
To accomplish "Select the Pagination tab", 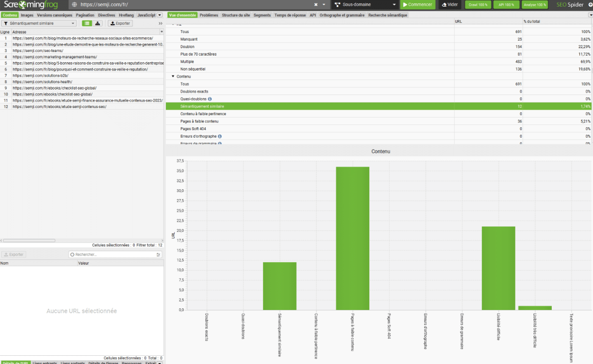I will [x=85, y=15].
